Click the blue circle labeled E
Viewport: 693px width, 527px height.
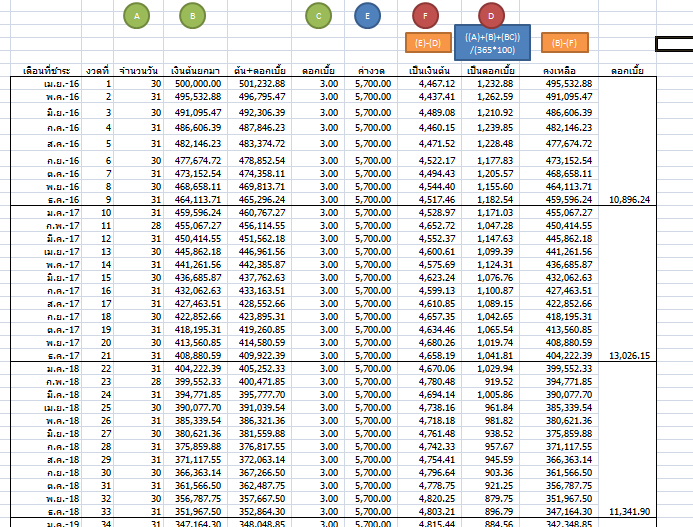pyautogui.click(x=367, y=16)
